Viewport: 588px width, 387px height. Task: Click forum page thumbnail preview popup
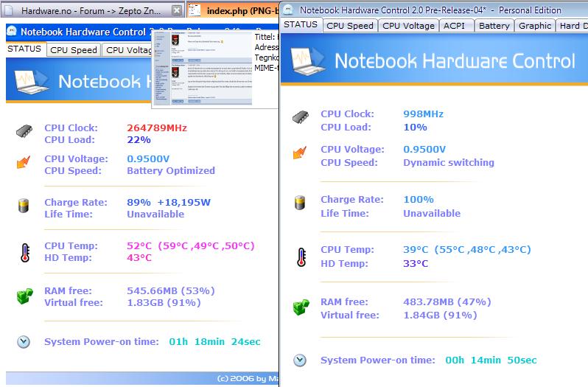click(203, 69)
